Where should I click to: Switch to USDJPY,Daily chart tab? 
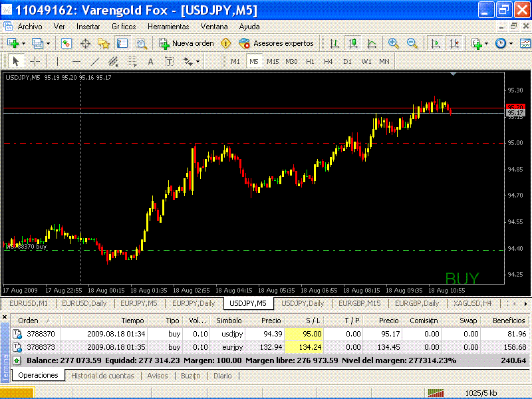tap(303, 303)
